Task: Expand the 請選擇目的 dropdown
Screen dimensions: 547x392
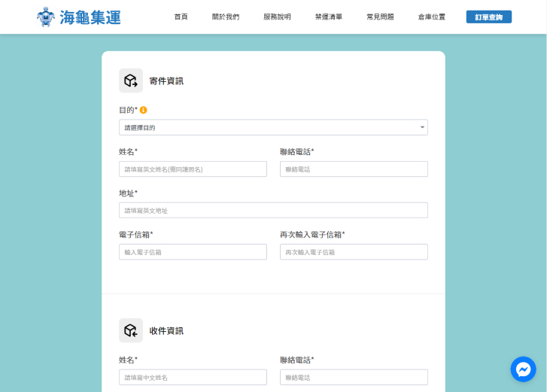Action: [x=273, y=127]
